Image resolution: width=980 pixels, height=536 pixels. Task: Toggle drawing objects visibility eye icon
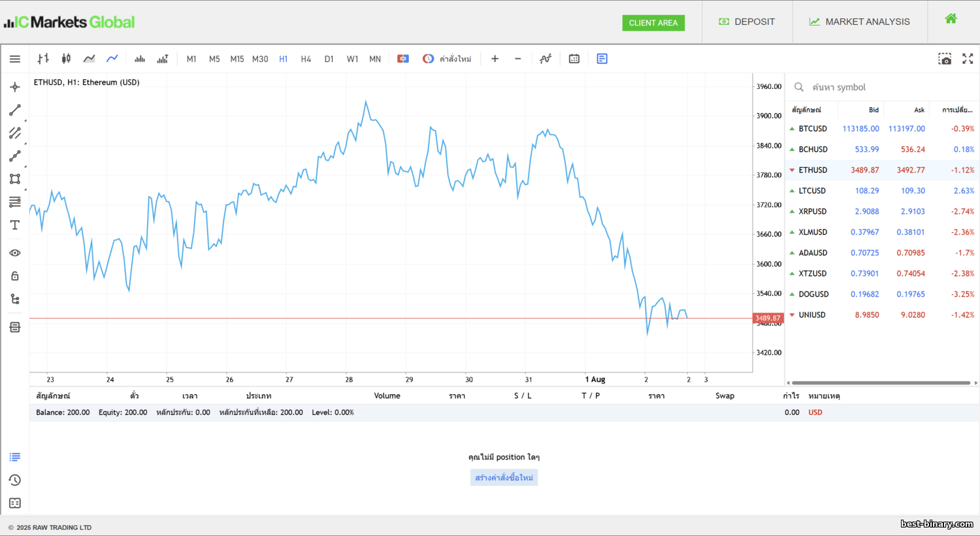[x=15, y=253]
